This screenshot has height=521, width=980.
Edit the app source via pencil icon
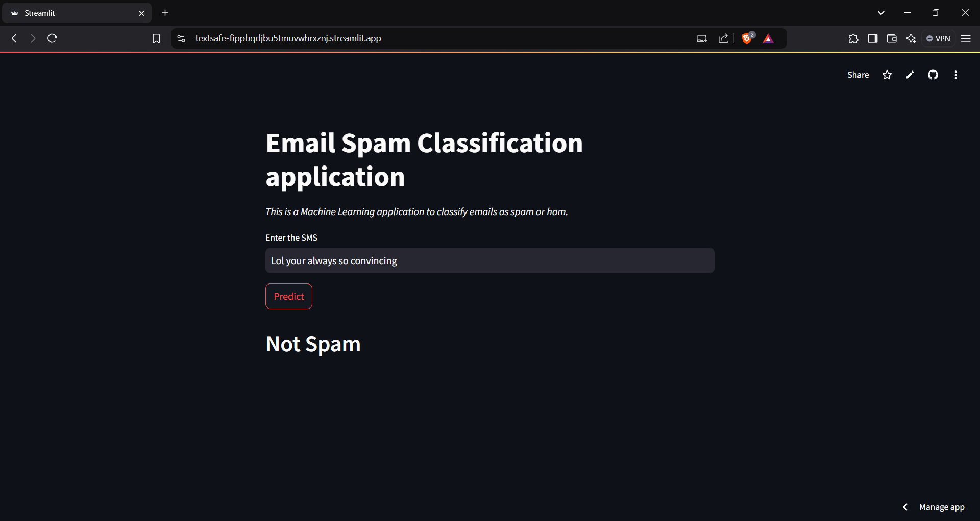(910, 75)
